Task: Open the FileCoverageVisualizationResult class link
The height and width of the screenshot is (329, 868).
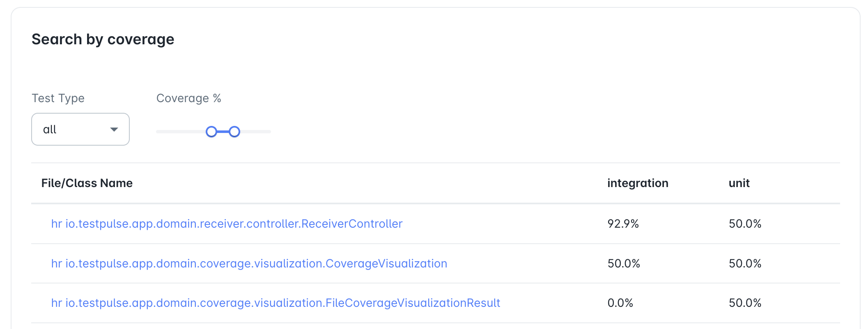Action: [276, 303]
